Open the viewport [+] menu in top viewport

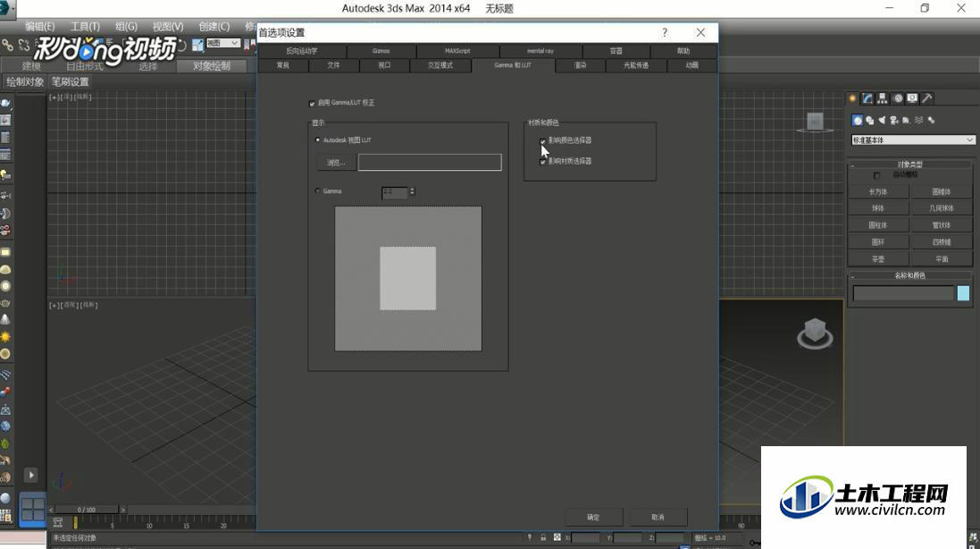point(54,97)
